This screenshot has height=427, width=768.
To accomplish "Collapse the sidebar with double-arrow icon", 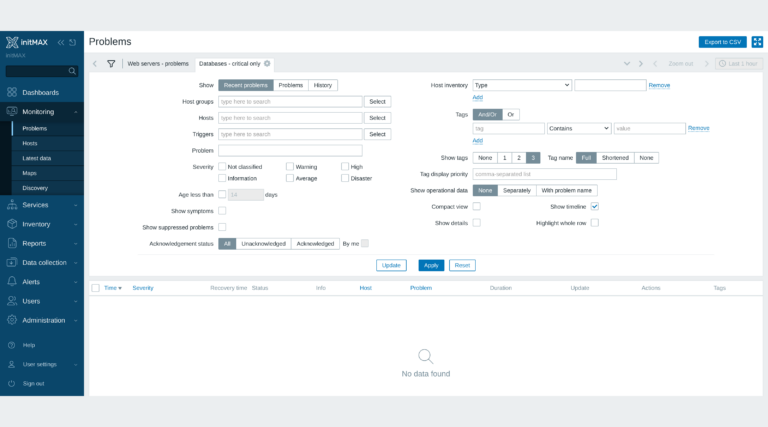I will point(61,43).
